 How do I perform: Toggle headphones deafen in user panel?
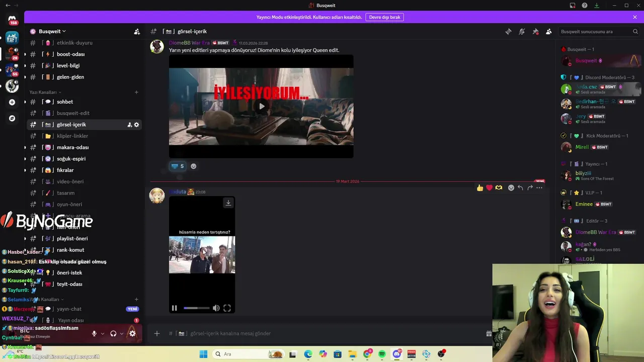click(113, 333)
